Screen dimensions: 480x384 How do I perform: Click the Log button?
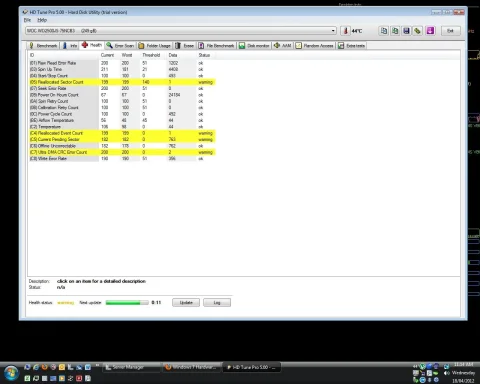click(x=217, y=302)
